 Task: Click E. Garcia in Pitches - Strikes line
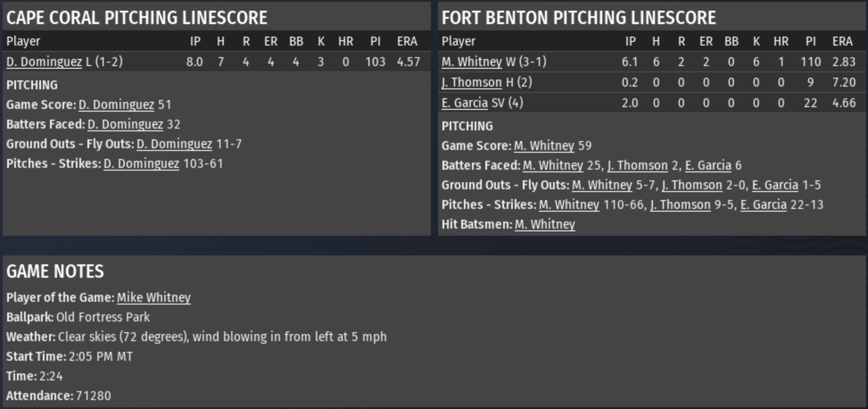coord(763,204)
